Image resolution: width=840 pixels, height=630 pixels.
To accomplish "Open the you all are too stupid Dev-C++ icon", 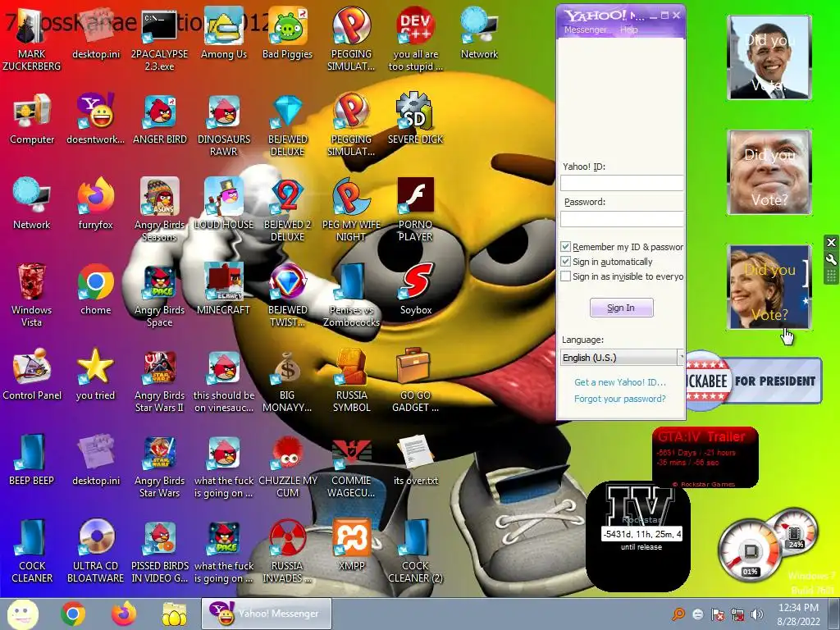I will click(x=416, y=40).
